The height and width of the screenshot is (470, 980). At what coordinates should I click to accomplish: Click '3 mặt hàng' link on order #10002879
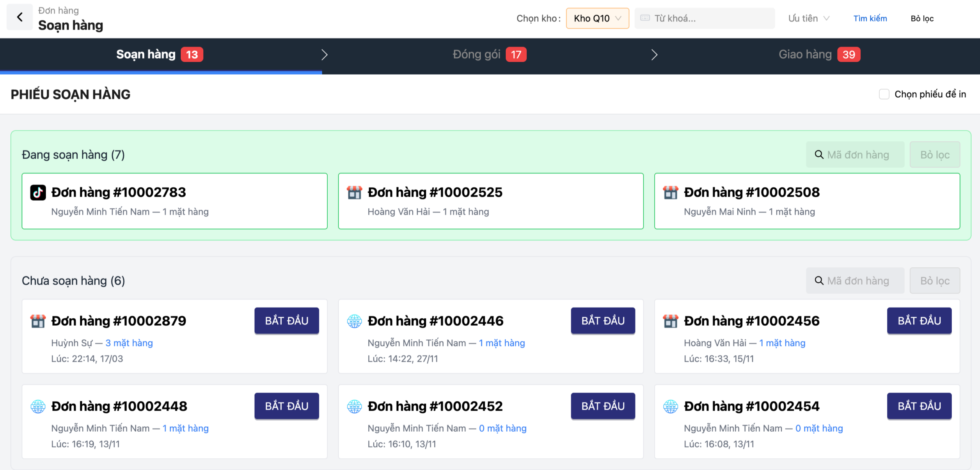pyautogui.click(x=129, y=343)
